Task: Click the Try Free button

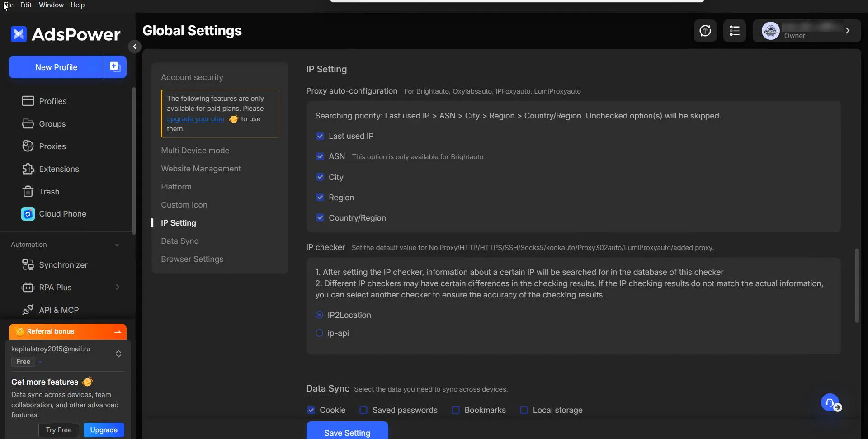Action: pyautogui.click(x=59, y=430)
